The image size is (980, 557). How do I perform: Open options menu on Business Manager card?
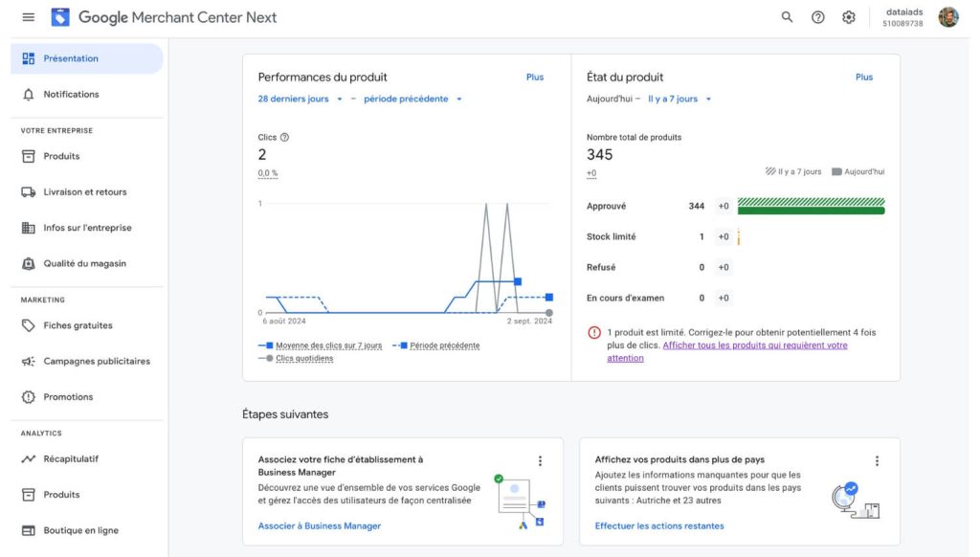[x=540, y=461]
